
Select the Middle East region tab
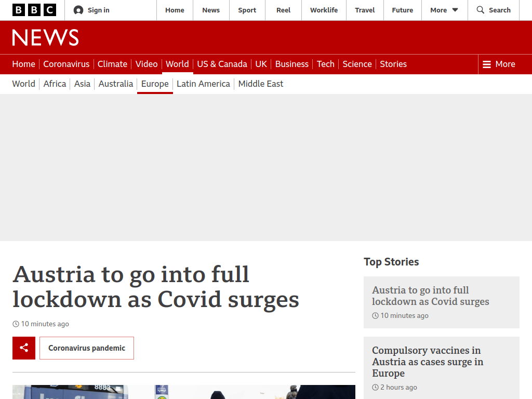click(261, 84)
